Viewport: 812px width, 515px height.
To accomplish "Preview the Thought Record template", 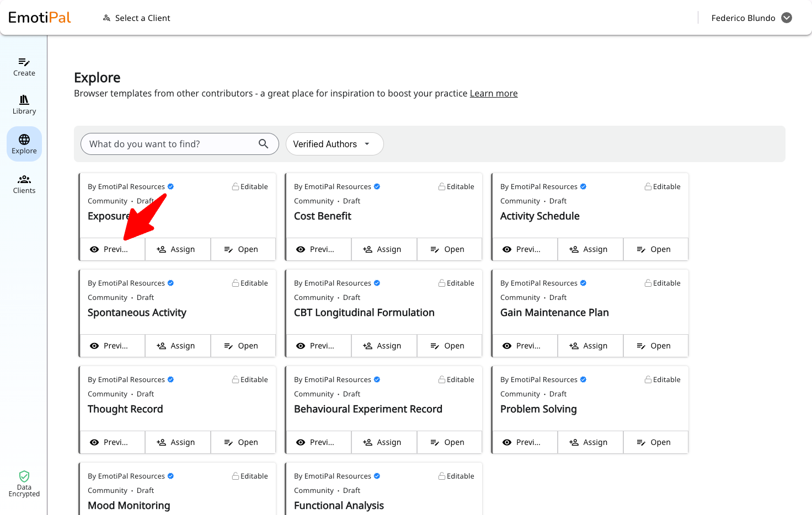I will point(112,442).
